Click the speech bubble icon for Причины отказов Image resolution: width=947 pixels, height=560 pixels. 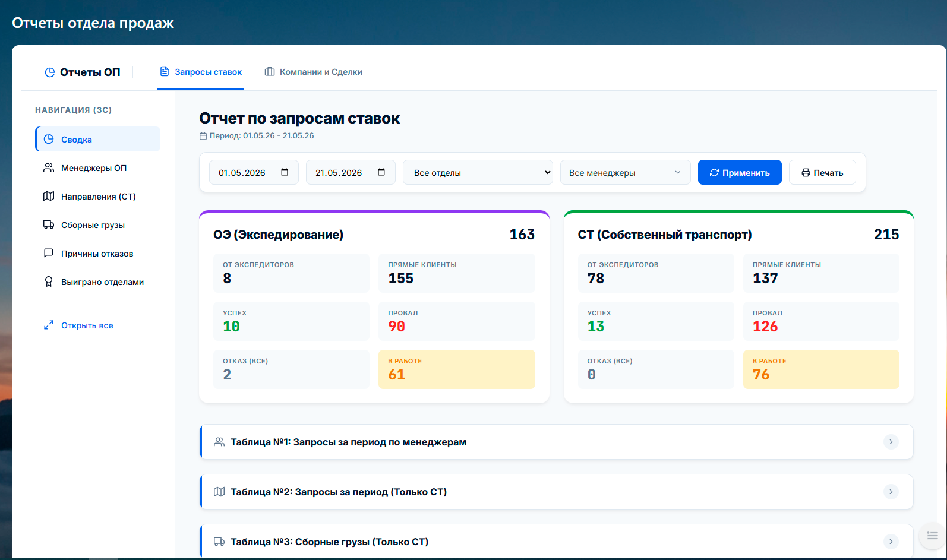click(49, 253)
